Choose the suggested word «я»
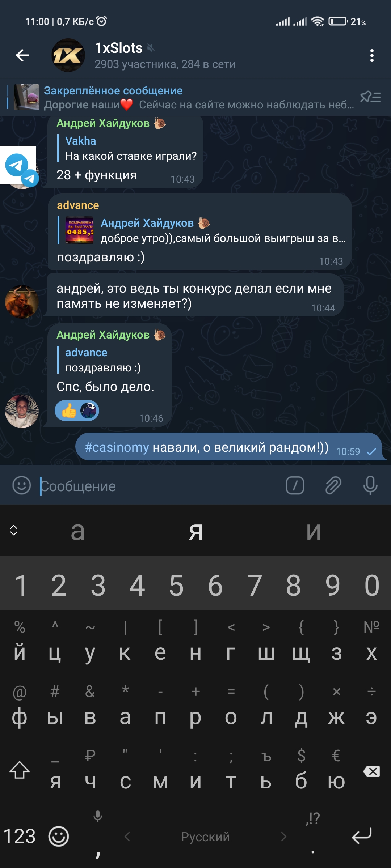Image resolution: width=391 pixels, height=868 pixels. 196,531
